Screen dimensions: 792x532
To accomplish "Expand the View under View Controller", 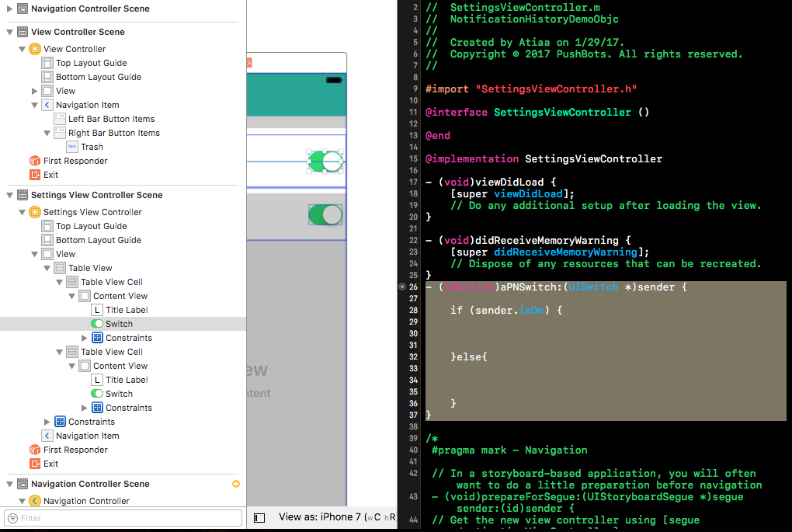I will [34, 91].
